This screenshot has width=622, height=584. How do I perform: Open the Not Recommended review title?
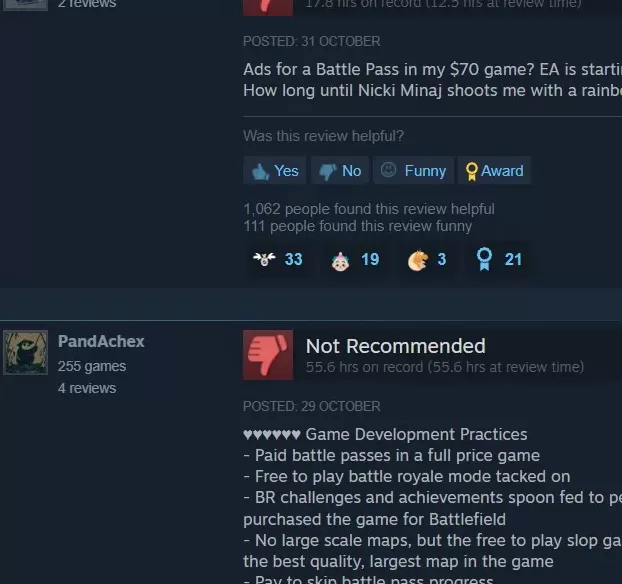[395, 346]
